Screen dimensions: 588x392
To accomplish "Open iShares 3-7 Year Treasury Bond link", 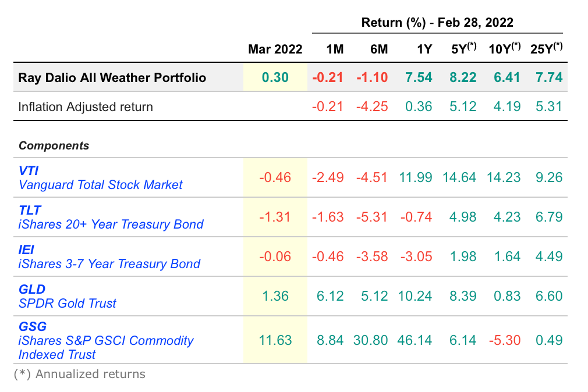I will point(109,264).
